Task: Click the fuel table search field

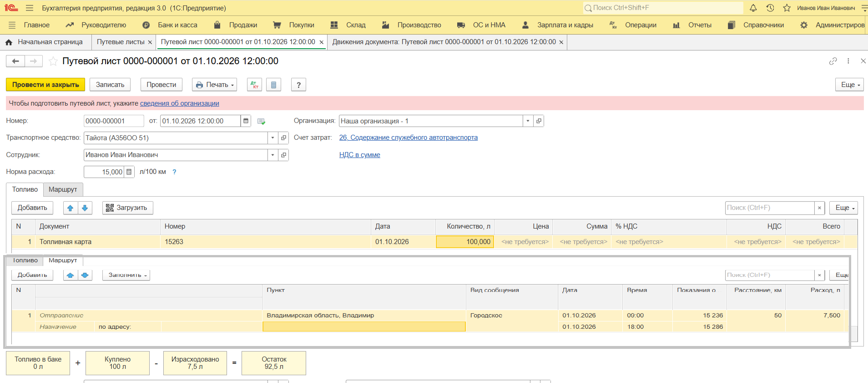Action: (x=770, y=208)
